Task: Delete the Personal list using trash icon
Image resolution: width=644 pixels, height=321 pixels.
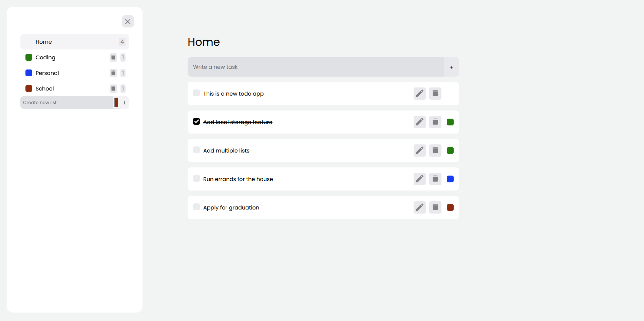Action: [x=113, y=73]
